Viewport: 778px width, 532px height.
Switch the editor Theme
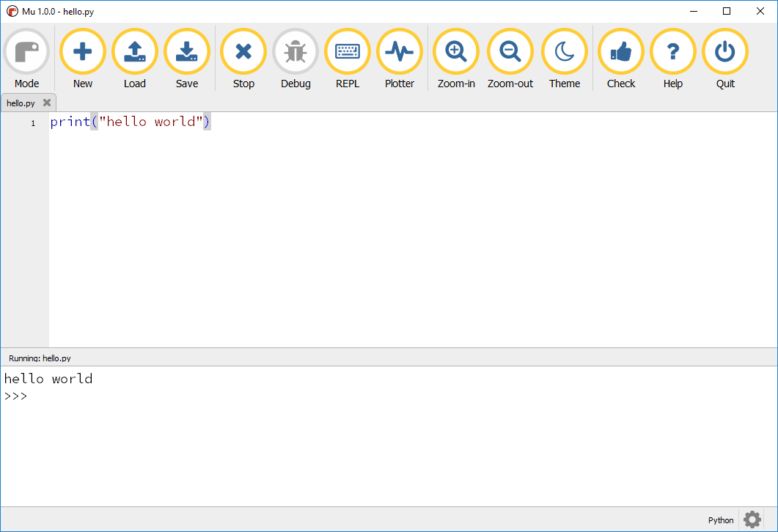tap(564, 51)
